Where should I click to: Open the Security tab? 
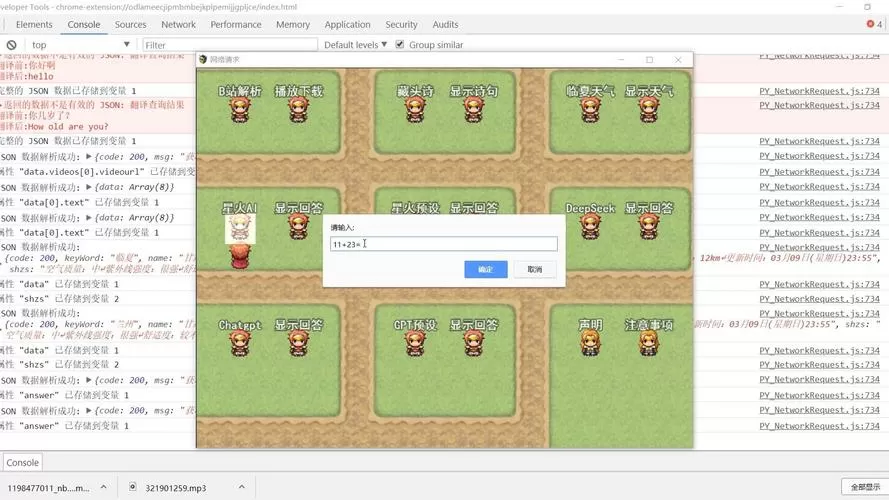pos(401,24)
